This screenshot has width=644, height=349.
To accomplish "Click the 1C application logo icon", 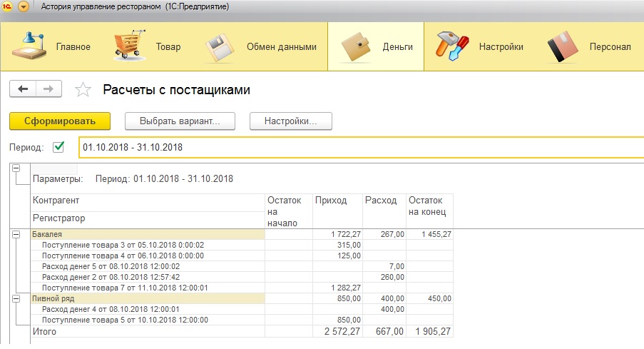I will pyautogui.click(x=7, y=7).
